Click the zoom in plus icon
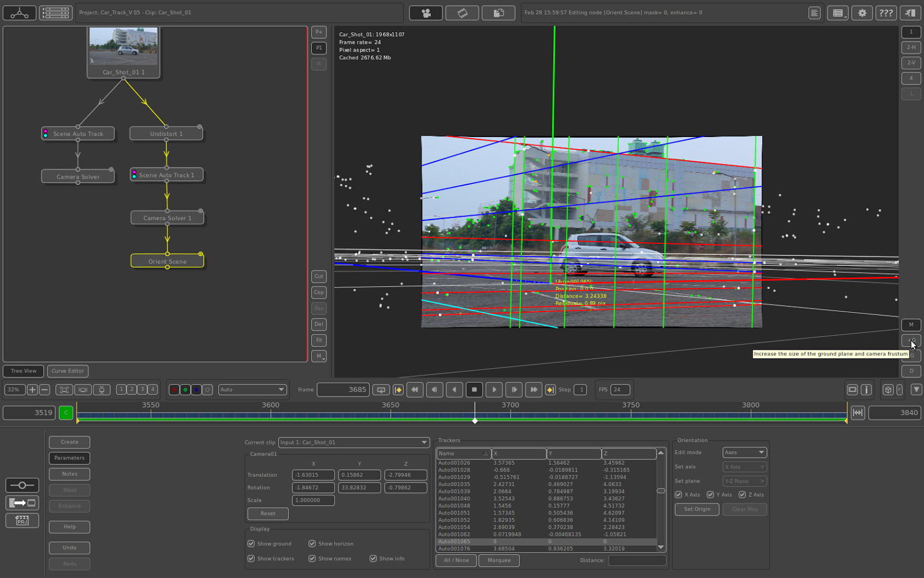This screenshot has height=578, width=924. (x=32, y=390)
